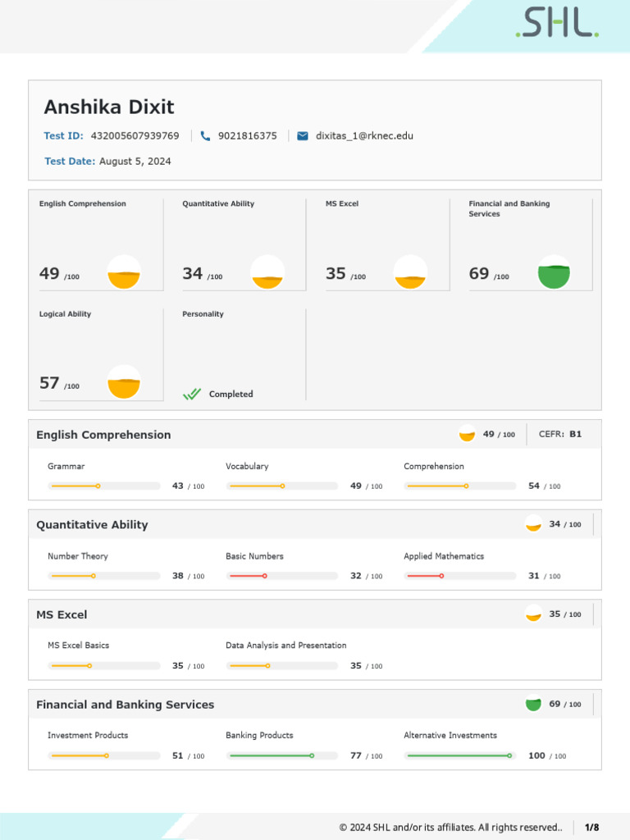Select the English Comprehension section heading

point(103,435)
